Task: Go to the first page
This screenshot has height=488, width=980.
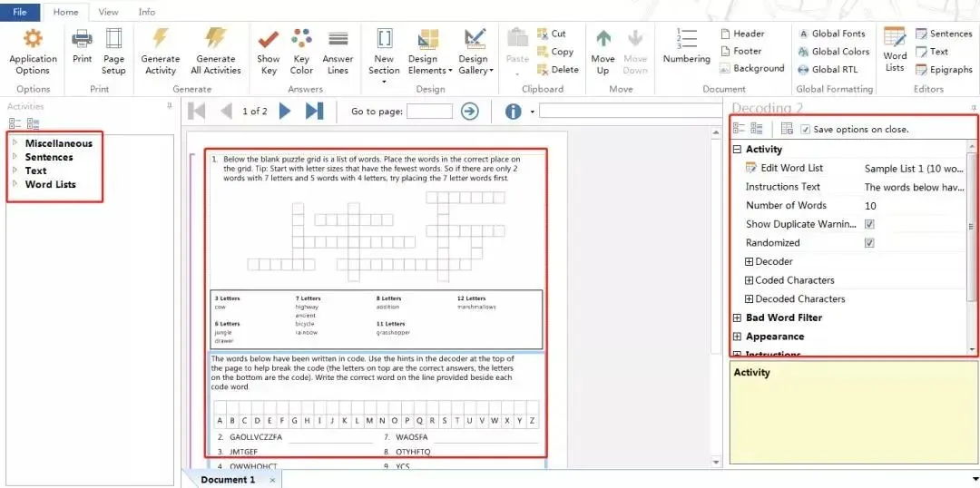Action: pyautogui.click(x=196, y=112)
